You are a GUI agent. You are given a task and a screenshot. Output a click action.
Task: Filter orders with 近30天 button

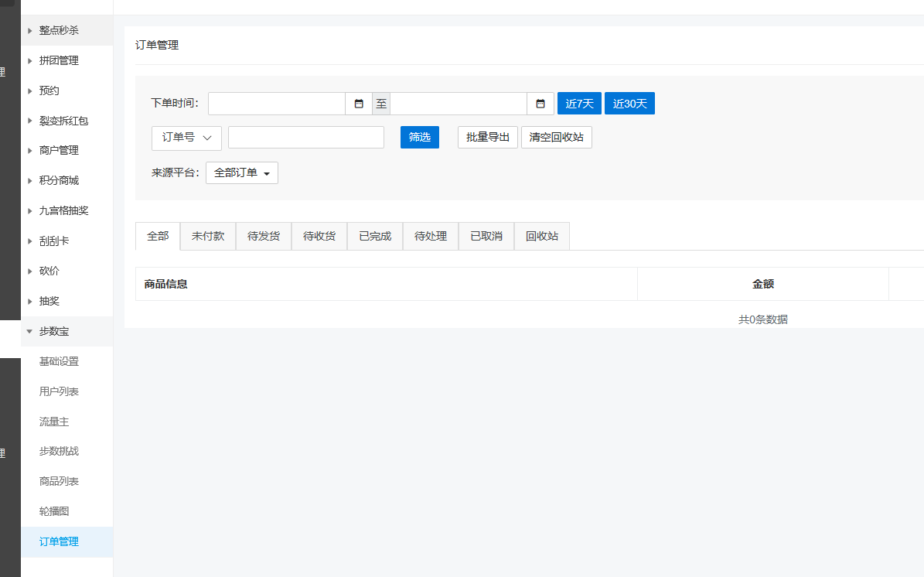[629, 104]
